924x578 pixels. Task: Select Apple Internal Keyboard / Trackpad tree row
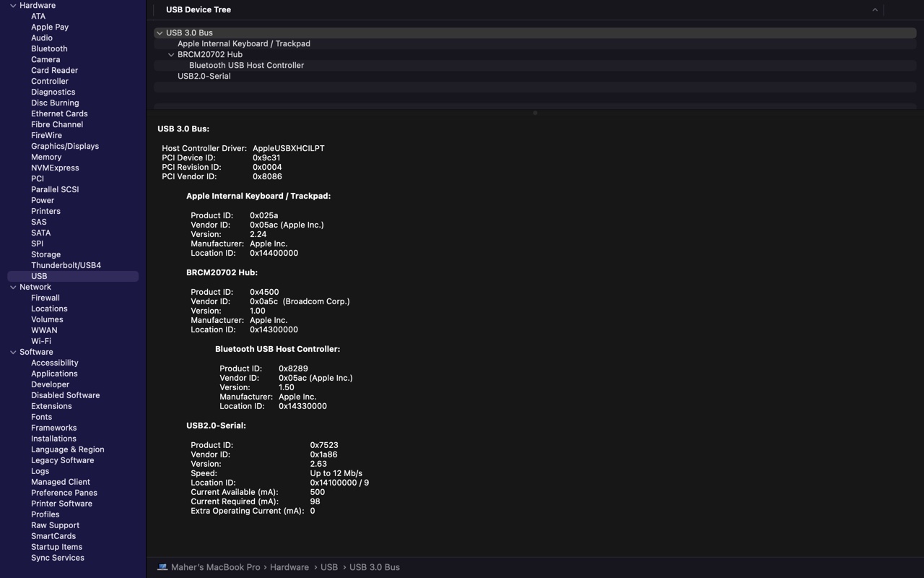coord(535,43)
